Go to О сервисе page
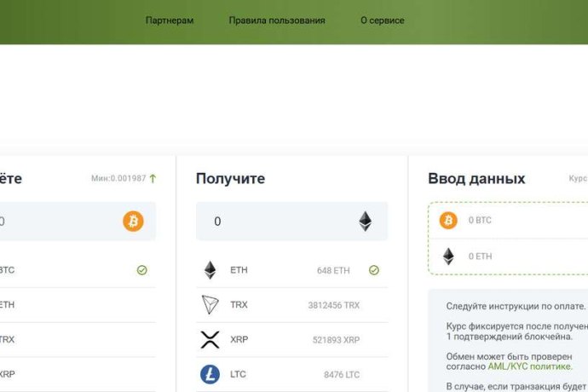The height and width of the screenshot is (392, 588). pyautogui.click(x=382, y=20)
